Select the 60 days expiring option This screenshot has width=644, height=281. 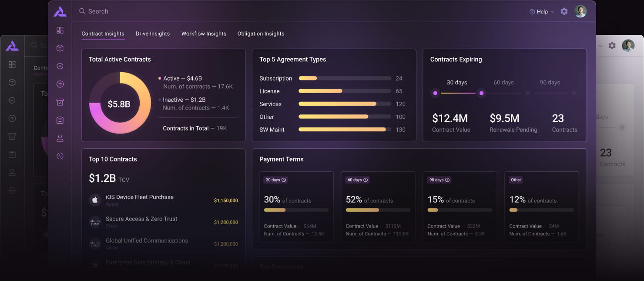pos(503,83)
